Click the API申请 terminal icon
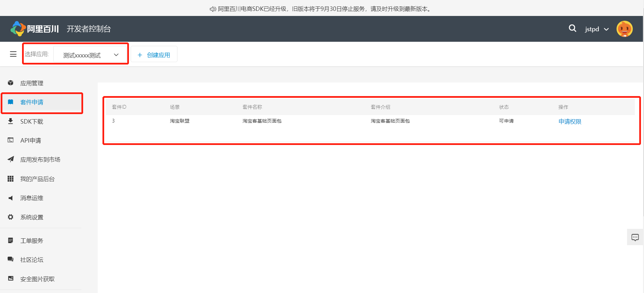This screenshot has height=293, width=644. coord(11,140)
